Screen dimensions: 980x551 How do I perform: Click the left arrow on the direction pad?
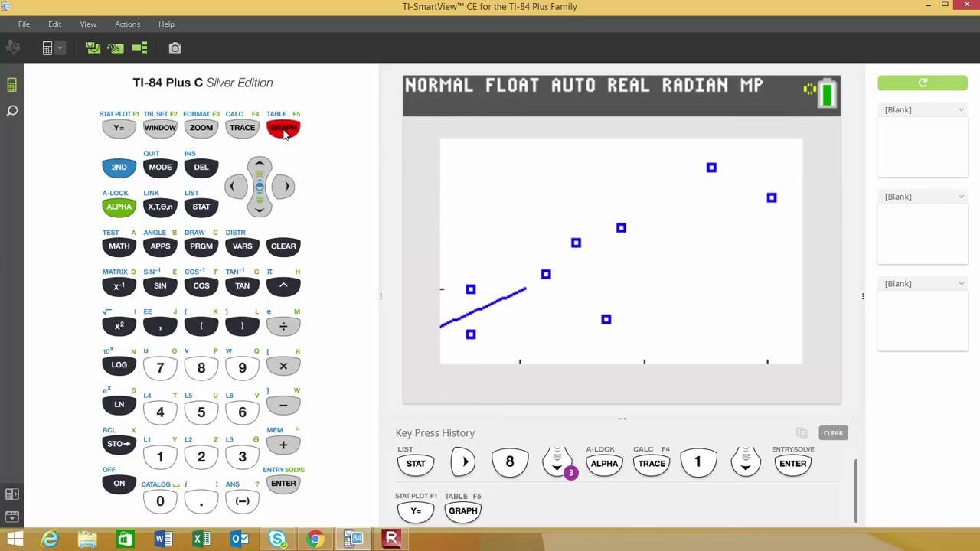(x=235, y=186)
